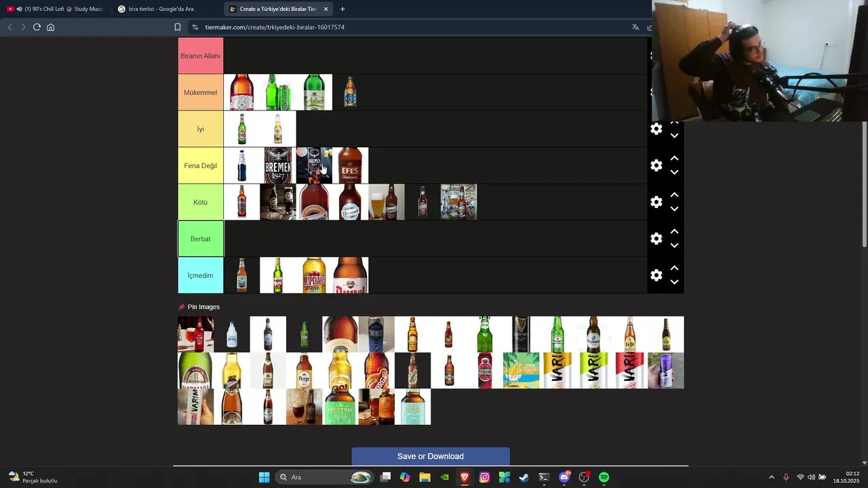The width and height of the screenshot is (868, 488).
Task: Open Brave browser from the taskbar
Action: [x=465, y=477]
